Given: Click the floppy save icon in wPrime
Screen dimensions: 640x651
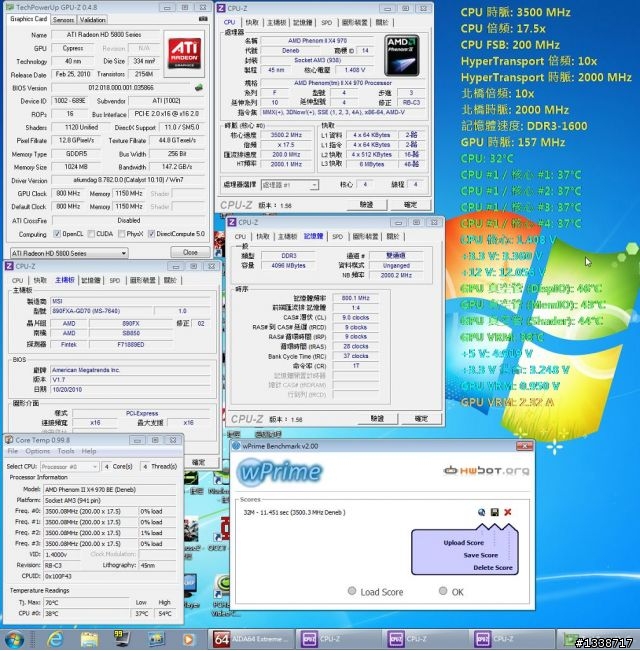Looking at the screenshot, I should tap(494, 512).
